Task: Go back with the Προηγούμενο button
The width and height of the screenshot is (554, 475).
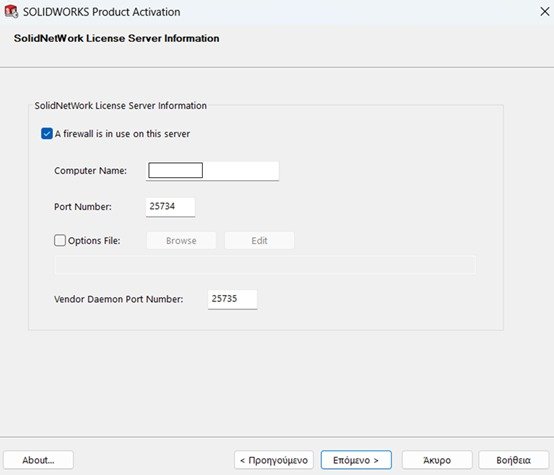Action: pyautogui.click(x=274, y=460)
